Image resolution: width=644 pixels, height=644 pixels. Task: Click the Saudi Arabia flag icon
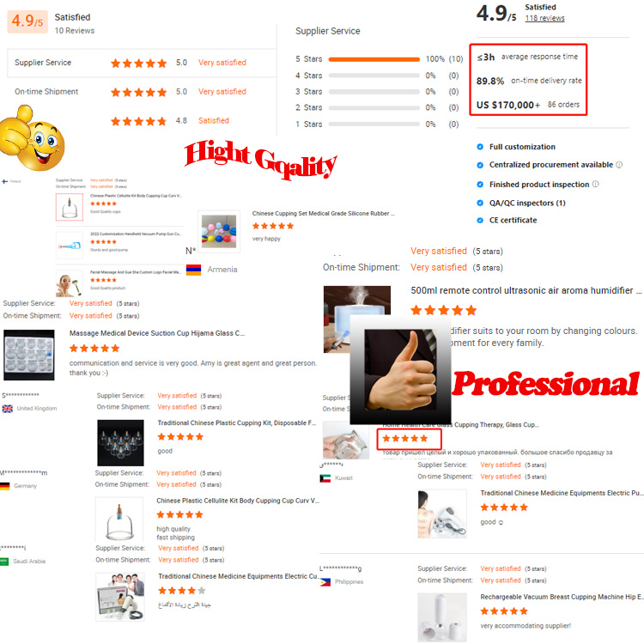pos(4,562)
